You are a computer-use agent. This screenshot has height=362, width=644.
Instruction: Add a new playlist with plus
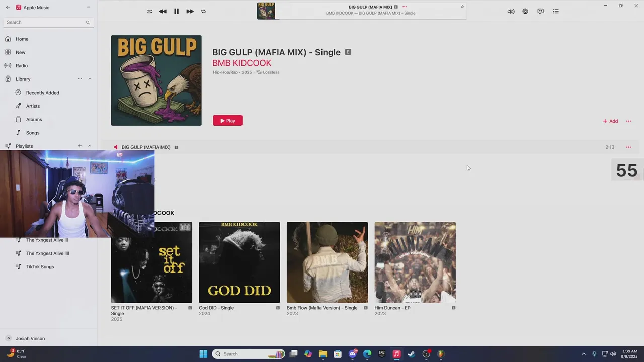pyautogui.click(x=80, y=146)
